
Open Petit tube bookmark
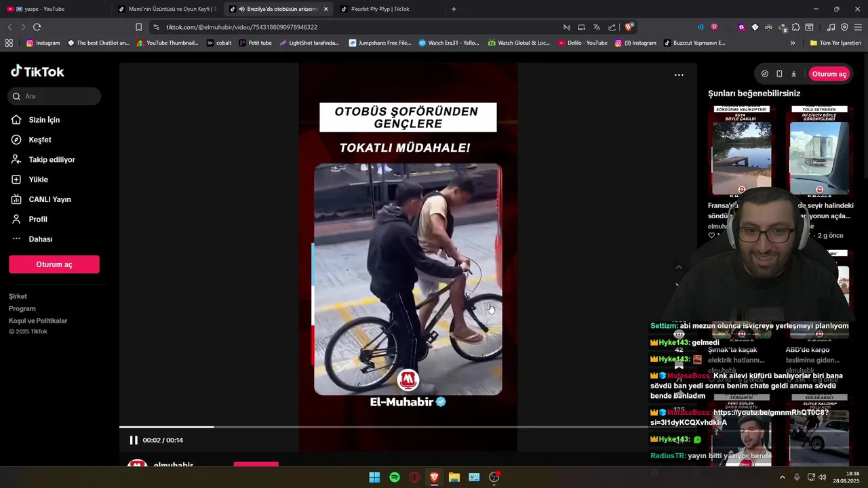tap(255, 43)
